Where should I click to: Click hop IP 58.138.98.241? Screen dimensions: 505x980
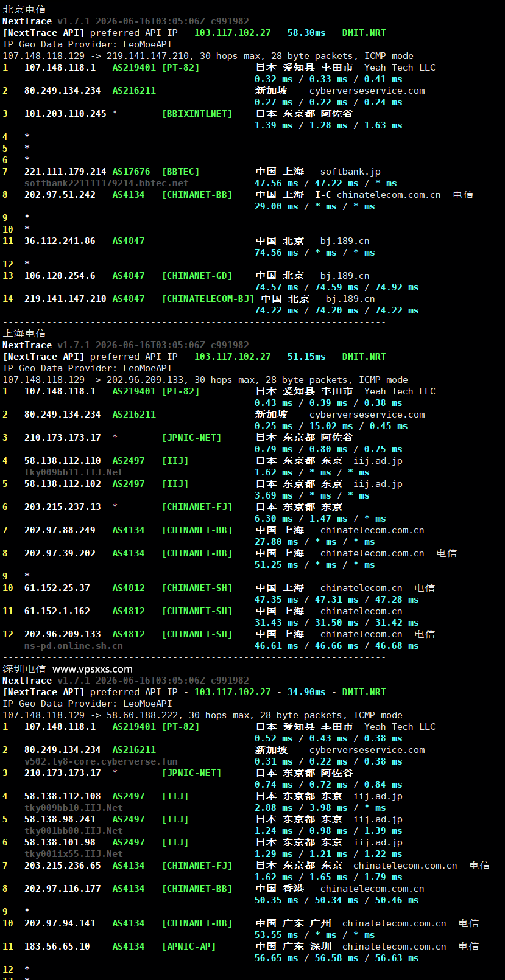coord(60,819)
